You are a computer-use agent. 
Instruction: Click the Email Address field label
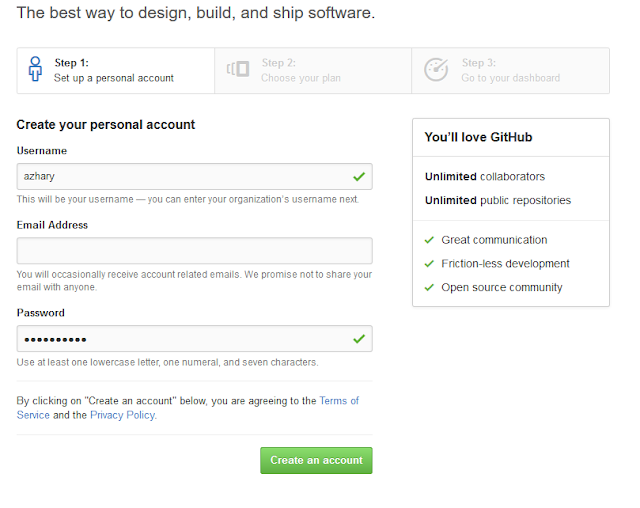click(52, 225)
